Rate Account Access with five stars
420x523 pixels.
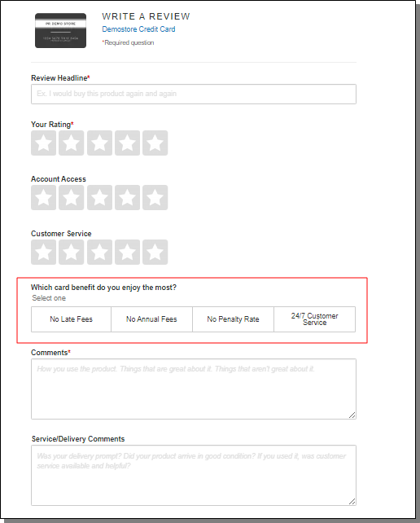[x=155, y=197]
